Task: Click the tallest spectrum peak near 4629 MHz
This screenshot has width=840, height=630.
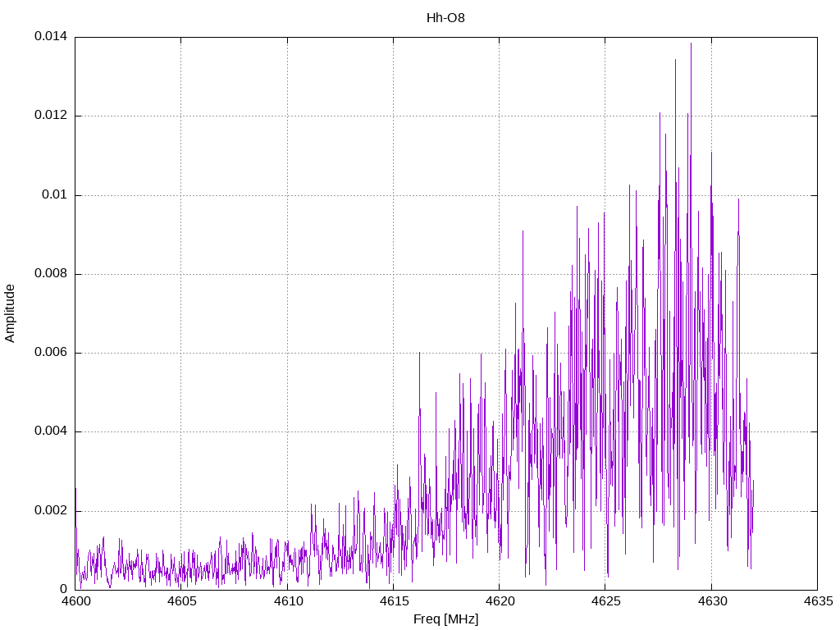Action: [691, 44]
